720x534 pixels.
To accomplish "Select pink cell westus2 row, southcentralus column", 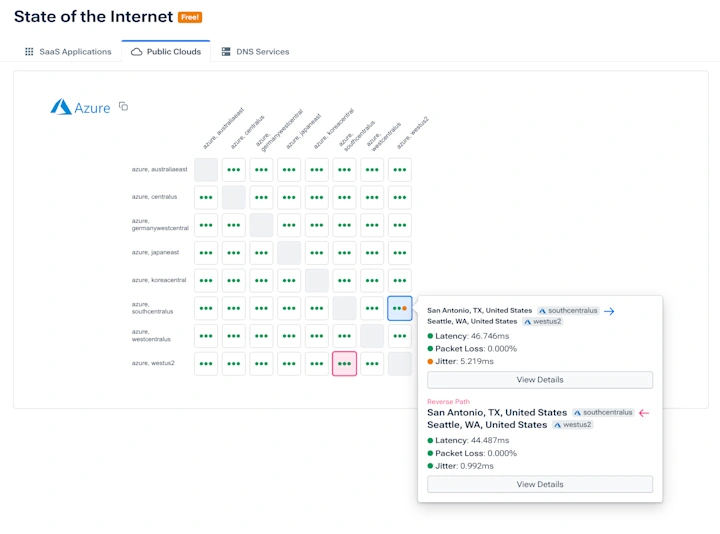I will [344, 364].
